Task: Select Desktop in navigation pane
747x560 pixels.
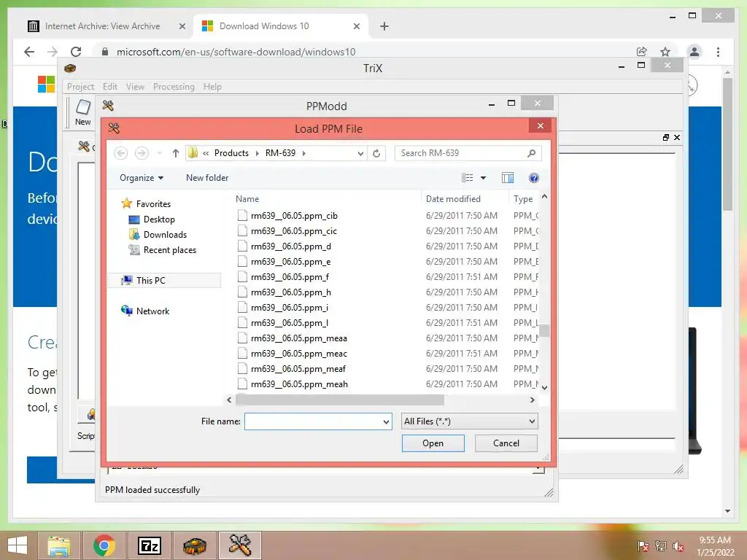Action: [x=159, y=219]
